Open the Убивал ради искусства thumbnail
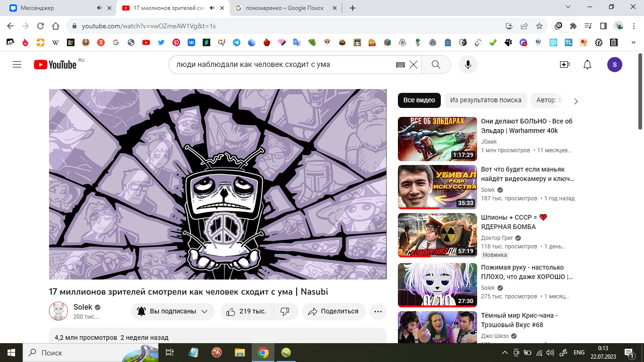644x362 pixels. click(438, 187)
